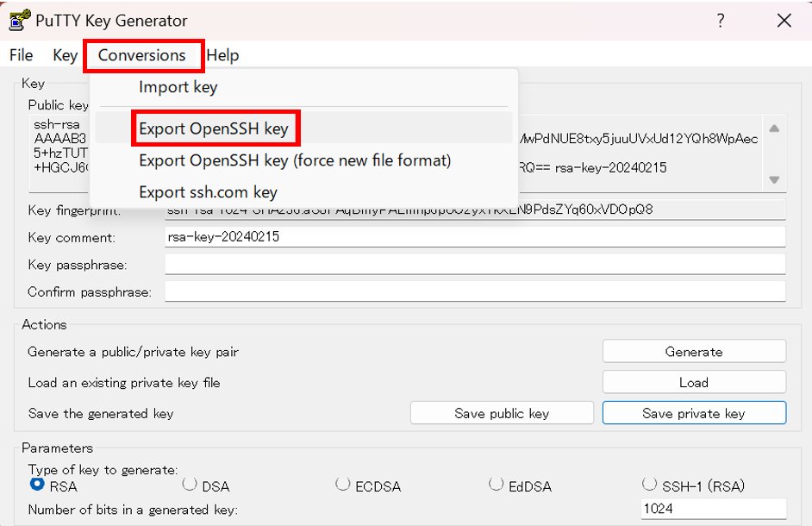Select the RSA key type
The image size is (812, 526).
click(x=36, y=485)
